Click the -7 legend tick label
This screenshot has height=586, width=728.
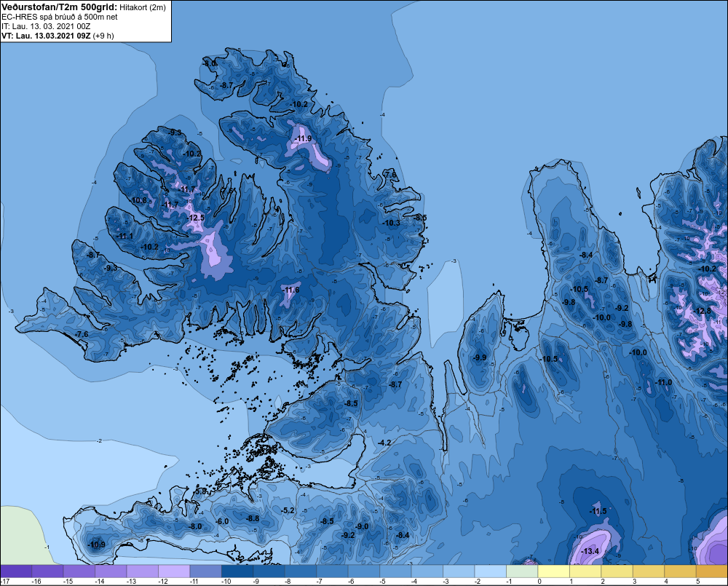click(320, 582)
